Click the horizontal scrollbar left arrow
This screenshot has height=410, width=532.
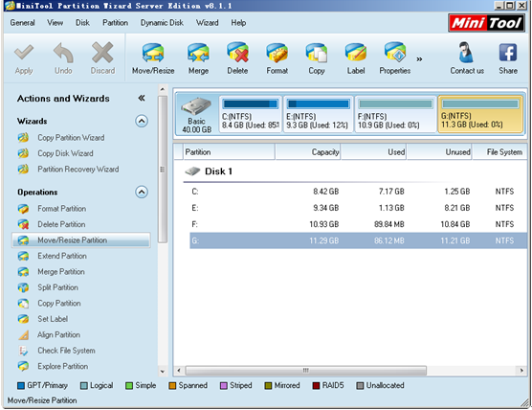[179, 371]
